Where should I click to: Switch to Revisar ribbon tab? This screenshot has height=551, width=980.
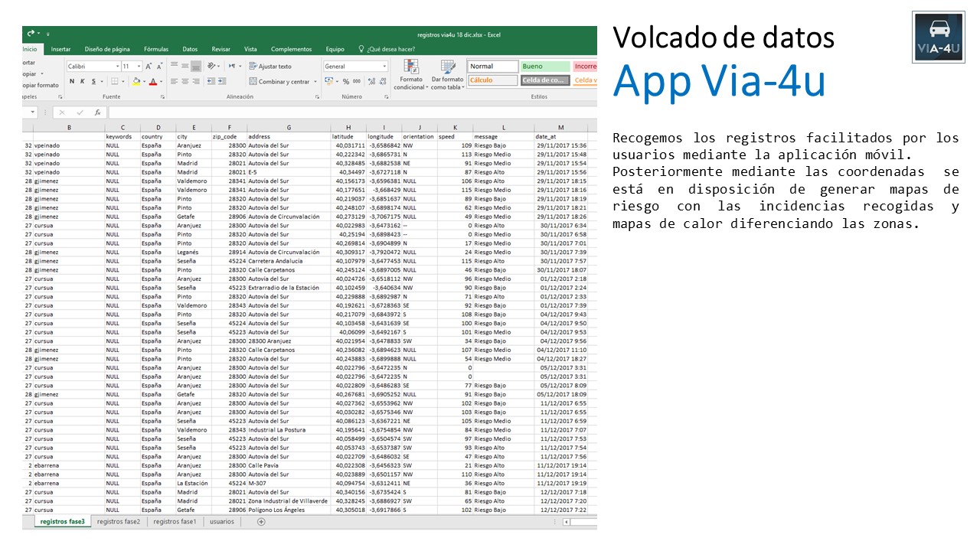tap(220, 49)
